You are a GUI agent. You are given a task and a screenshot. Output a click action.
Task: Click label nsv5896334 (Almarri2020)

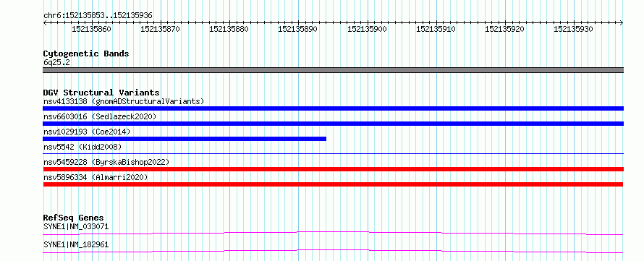click(96, 177)
